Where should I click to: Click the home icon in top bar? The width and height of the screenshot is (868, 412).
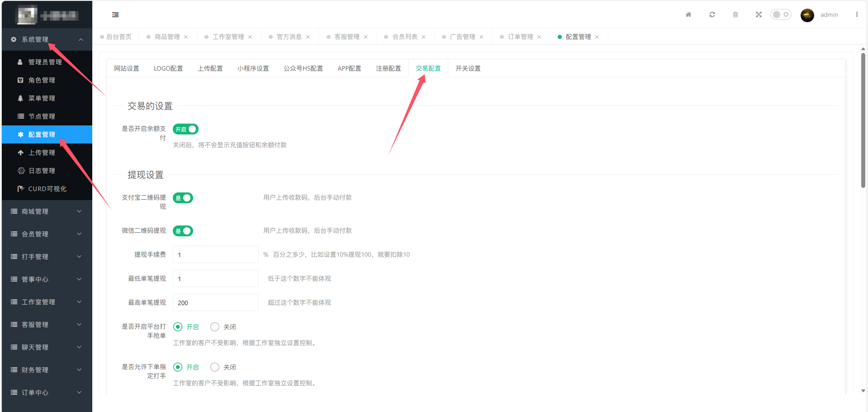pos(688,14)
